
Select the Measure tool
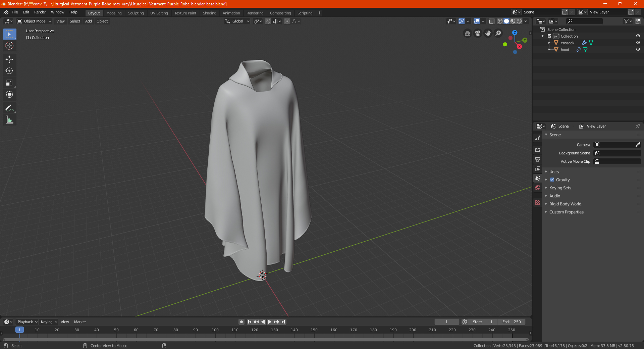tap(9, 120)
